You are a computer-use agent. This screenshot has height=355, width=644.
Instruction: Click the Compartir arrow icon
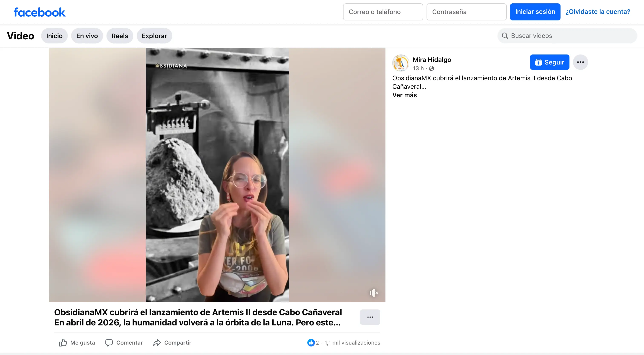[157, 342]
